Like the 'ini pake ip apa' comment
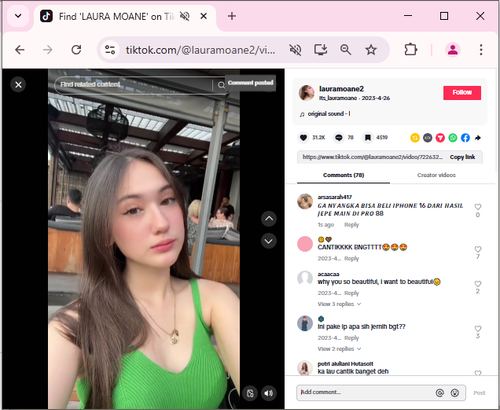500x410 pixels. pos(478,328)
